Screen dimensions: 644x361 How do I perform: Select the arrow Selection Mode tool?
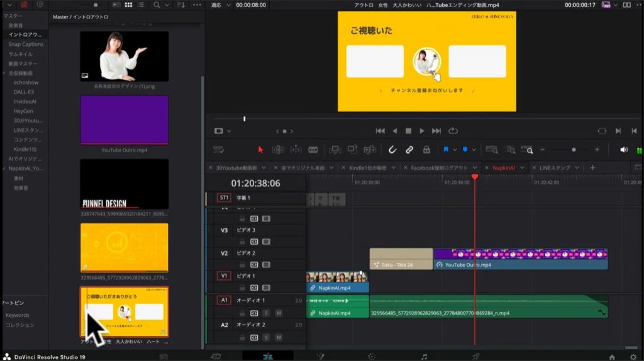coord(260,150)
